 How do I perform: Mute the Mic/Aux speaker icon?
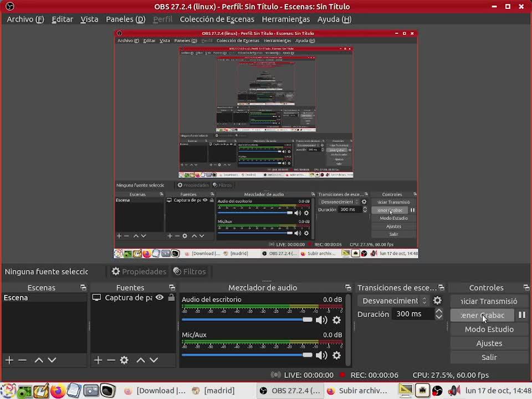[321, 355]
